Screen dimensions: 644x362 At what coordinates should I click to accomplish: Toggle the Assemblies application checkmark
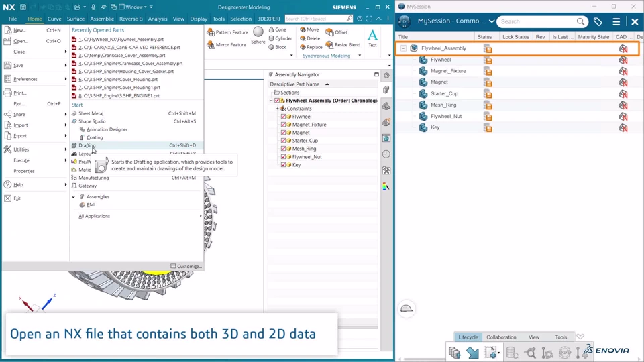[74, 197]
